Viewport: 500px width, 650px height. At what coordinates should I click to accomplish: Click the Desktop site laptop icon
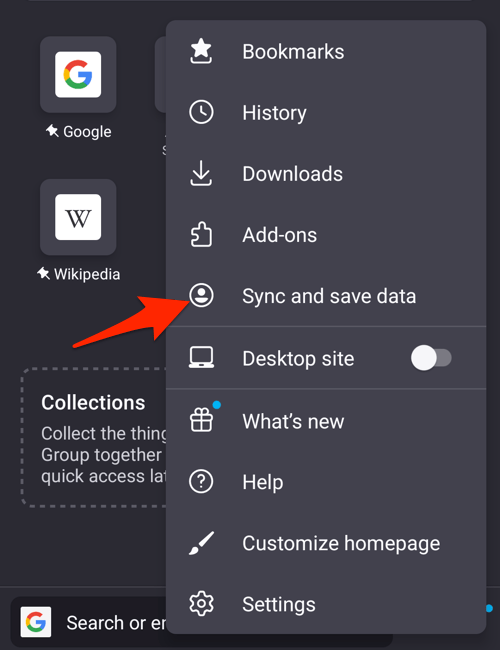click(x=201, y=357)
